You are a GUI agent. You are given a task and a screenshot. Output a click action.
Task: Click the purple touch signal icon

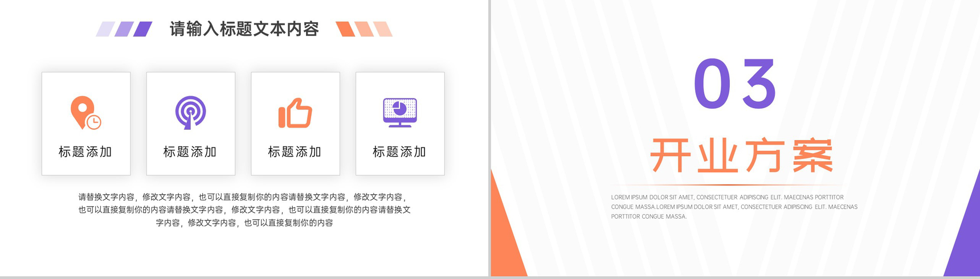point(190,112)
